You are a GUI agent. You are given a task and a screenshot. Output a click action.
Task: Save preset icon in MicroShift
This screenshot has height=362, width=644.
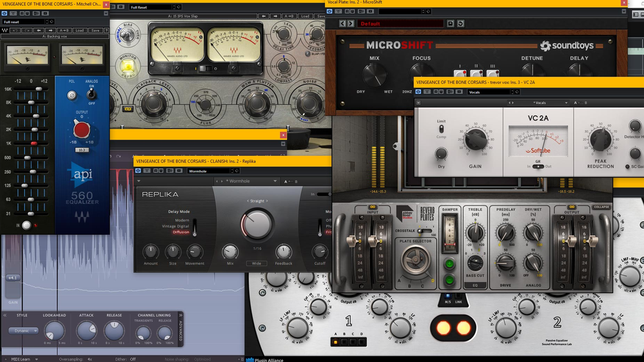point(451,23)
